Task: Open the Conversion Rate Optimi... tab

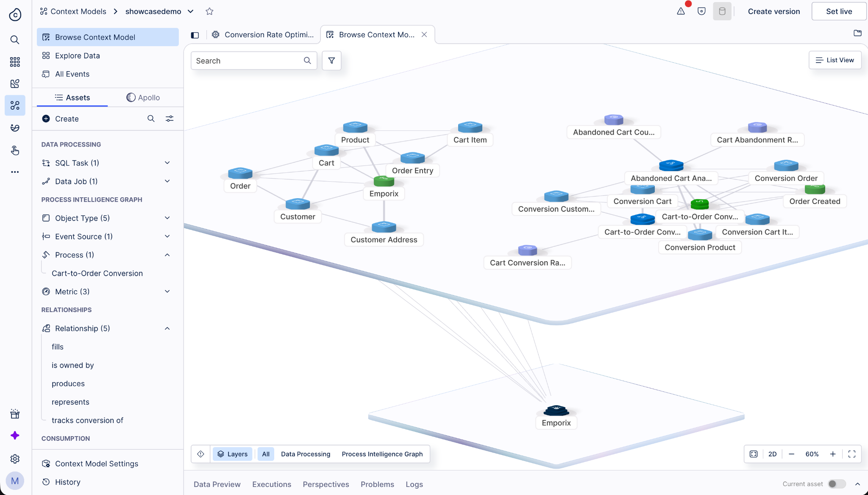Action: [263, 35]
